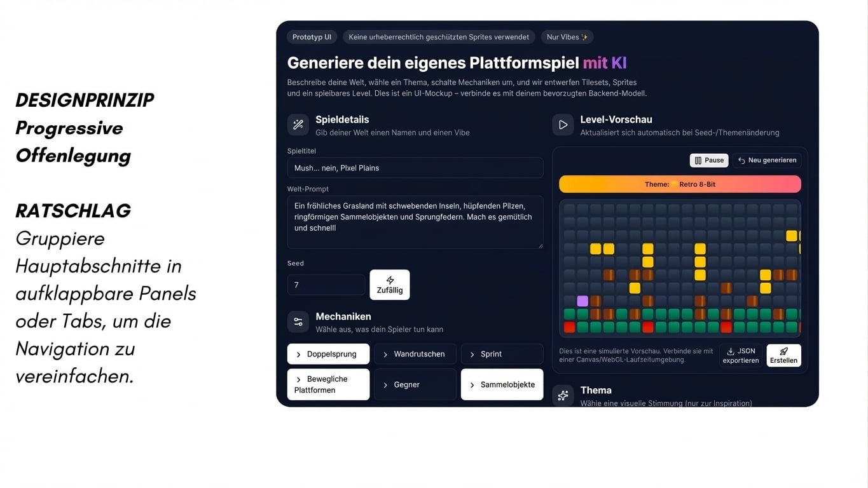Select the Nur Vibes tag

coord(567,37)
